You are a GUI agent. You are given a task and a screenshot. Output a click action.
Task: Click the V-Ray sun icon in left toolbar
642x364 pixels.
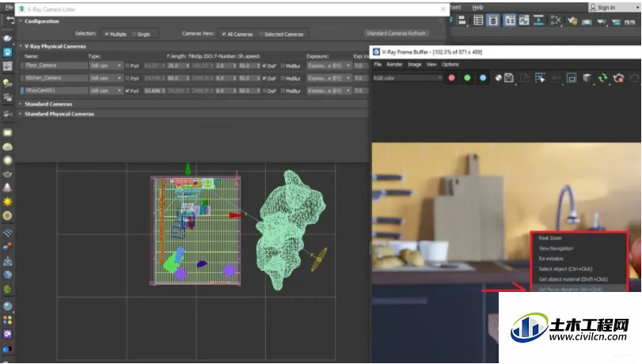(x=7, y=202)
